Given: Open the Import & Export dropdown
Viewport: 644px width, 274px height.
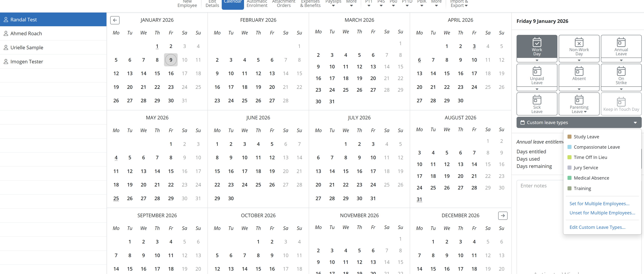Looking at the screenshot, I should 459,4.
